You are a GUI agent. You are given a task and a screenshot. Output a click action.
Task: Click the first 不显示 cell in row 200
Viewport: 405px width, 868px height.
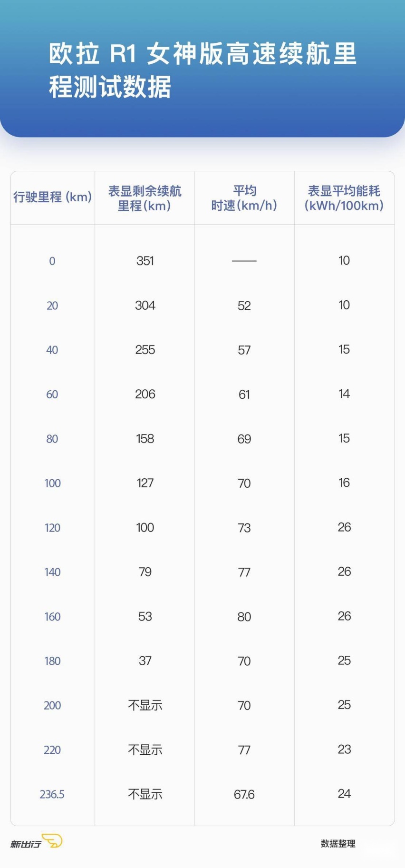coord(145,705)
